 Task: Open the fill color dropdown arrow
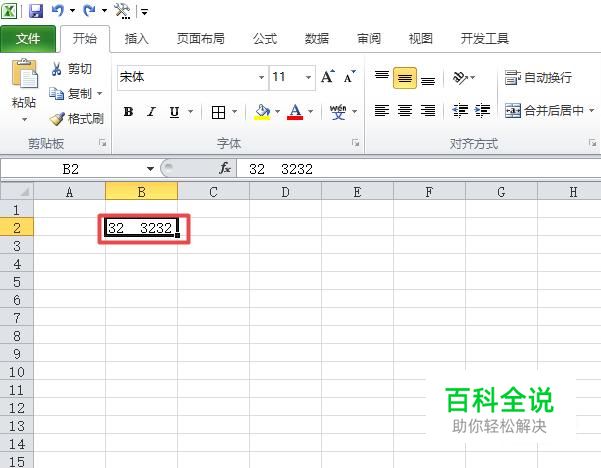pos(278,112)
